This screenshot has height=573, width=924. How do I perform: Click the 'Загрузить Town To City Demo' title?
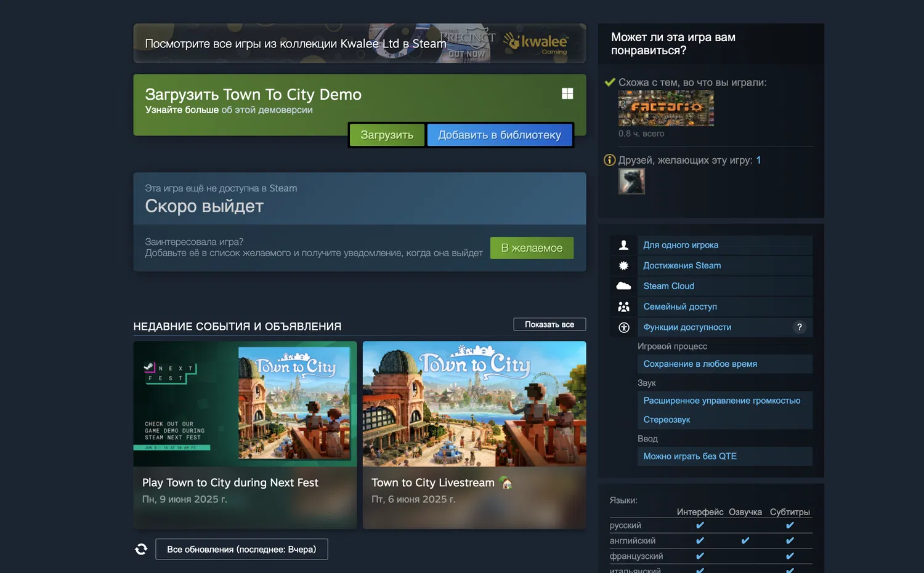[253, 94]
